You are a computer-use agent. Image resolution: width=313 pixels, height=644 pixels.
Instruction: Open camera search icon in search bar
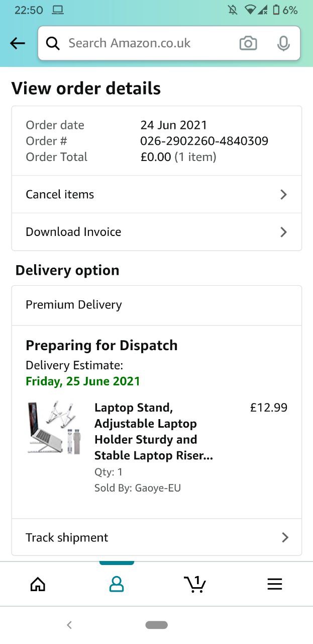tap(248, 43)
